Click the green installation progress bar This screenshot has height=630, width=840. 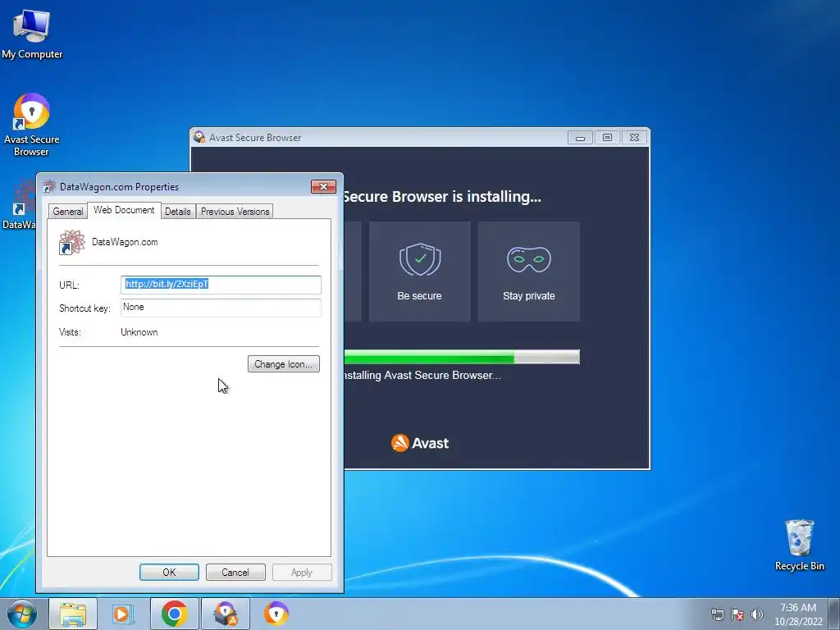point(462,357)
